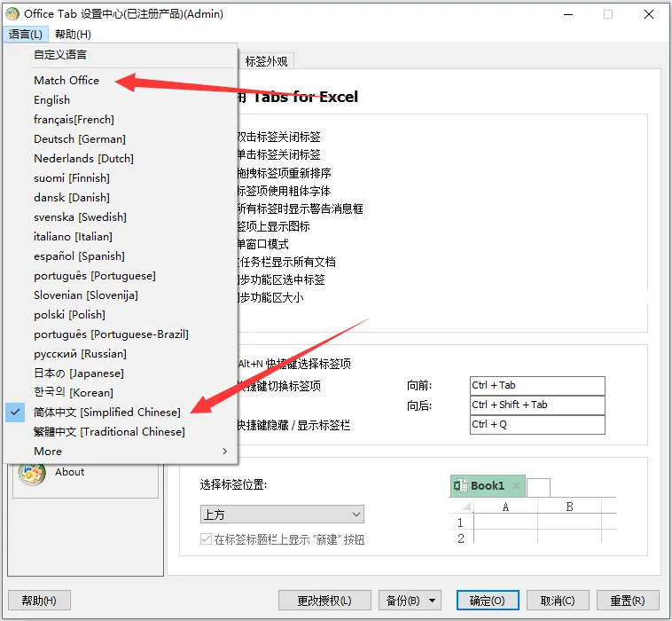Switch language to Deutsch [German]
672x621 pixels.
point(80,139)
